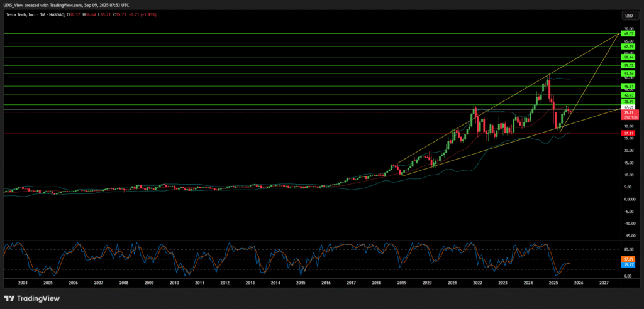
Task: Click the 2004 label on time axis
Action: point(23,283)
